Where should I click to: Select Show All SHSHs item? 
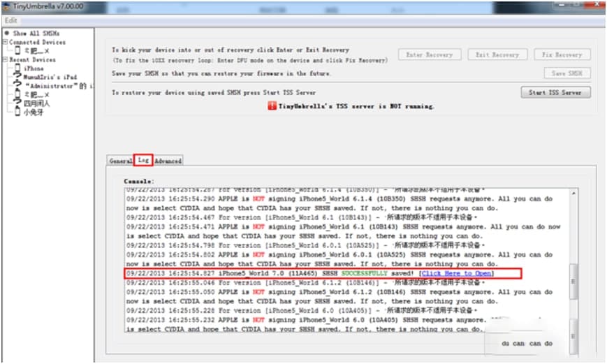(36, 34)
